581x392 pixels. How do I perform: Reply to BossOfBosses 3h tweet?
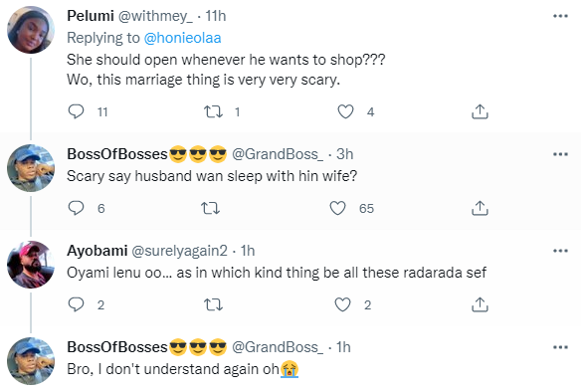pyautogui.click(x=76, y=208)
